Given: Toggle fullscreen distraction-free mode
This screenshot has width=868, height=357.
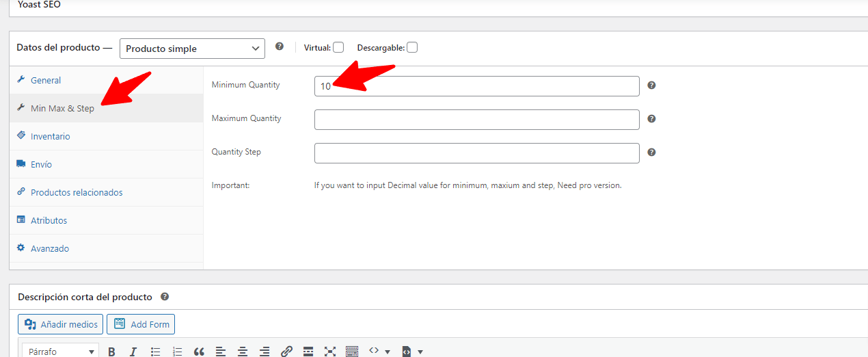Looking at the screenshot, I should (330, 352).
